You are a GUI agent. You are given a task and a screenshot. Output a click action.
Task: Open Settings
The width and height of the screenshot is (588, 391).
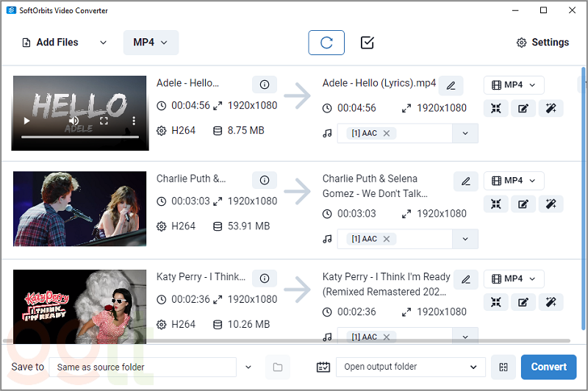(x=543, y=43)
